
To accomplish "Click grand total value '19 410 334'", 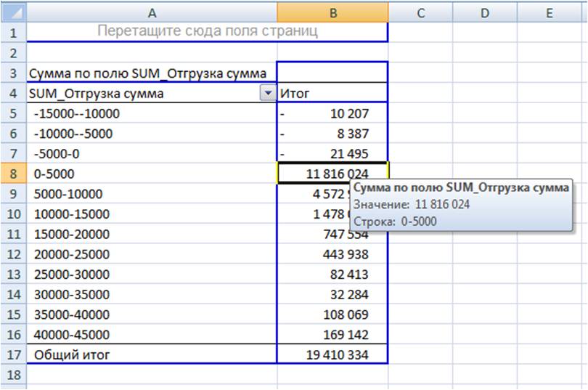I will (x=332, y=354).
